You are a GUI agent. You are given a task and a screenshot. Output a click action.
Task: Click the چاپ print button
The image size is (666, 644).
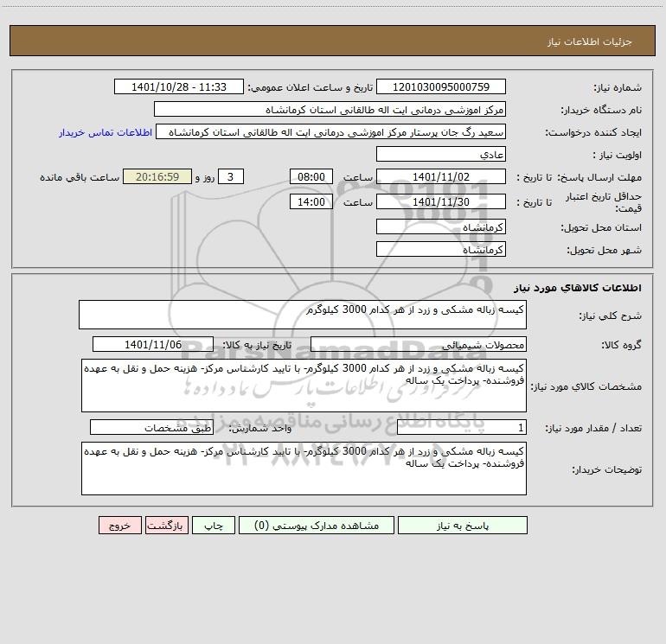[214, 525]
